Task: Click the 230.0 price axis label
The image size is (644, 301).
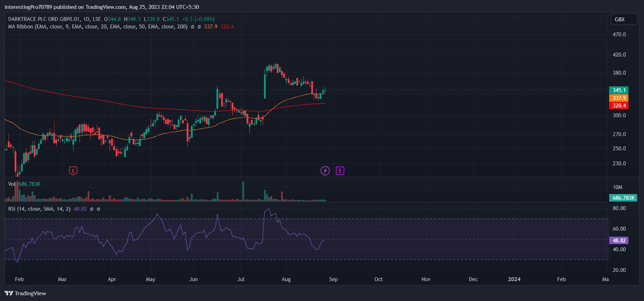Action: tap(619, 163)
